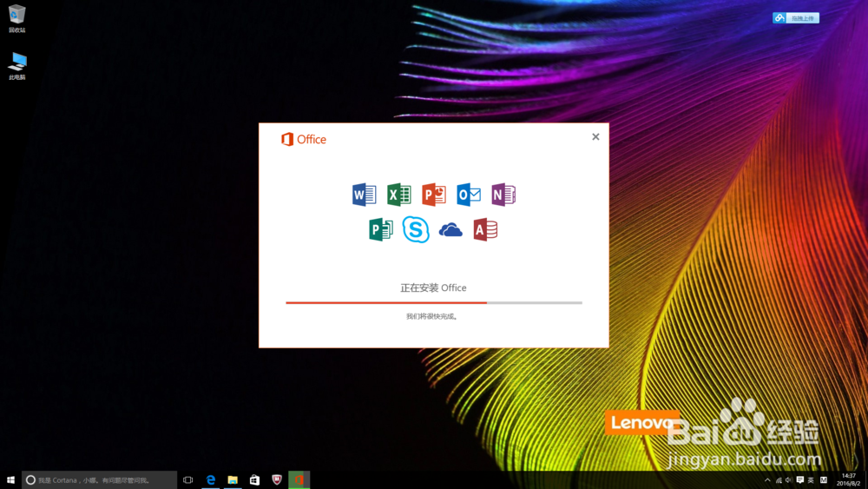
Task: Select the This PC desktop icon
Action: tap(17, 66)
